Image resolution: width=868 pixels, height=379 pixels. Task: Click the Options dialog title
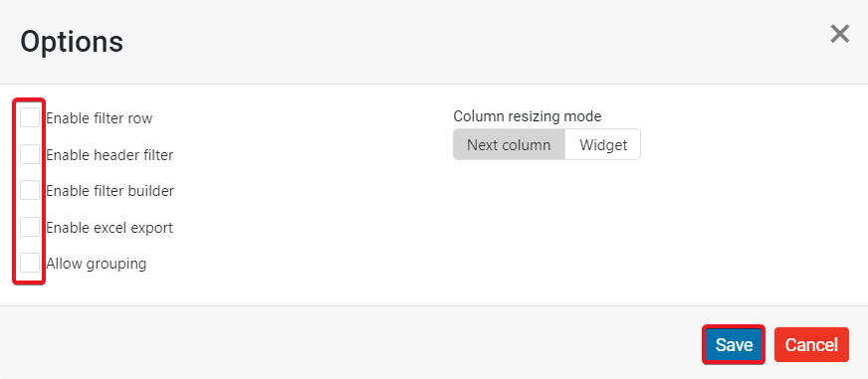[x=72, y=42]
